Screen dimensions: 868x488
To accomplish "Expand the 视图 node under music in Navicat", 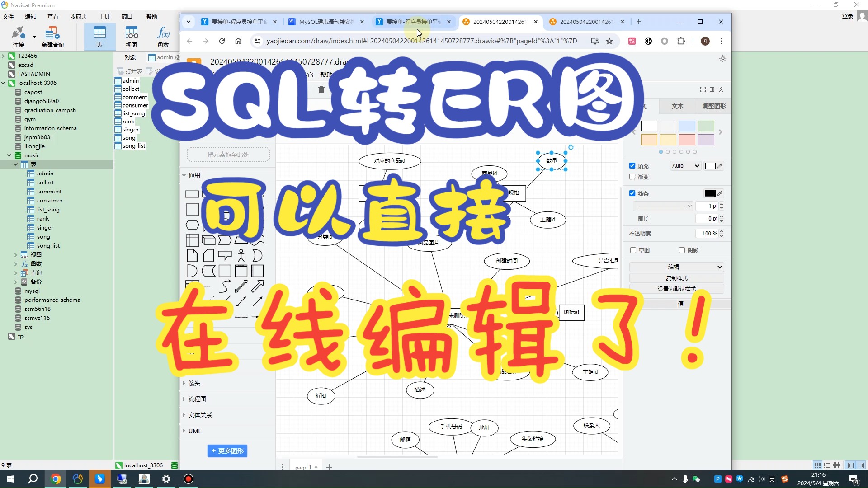I will 15,255.
